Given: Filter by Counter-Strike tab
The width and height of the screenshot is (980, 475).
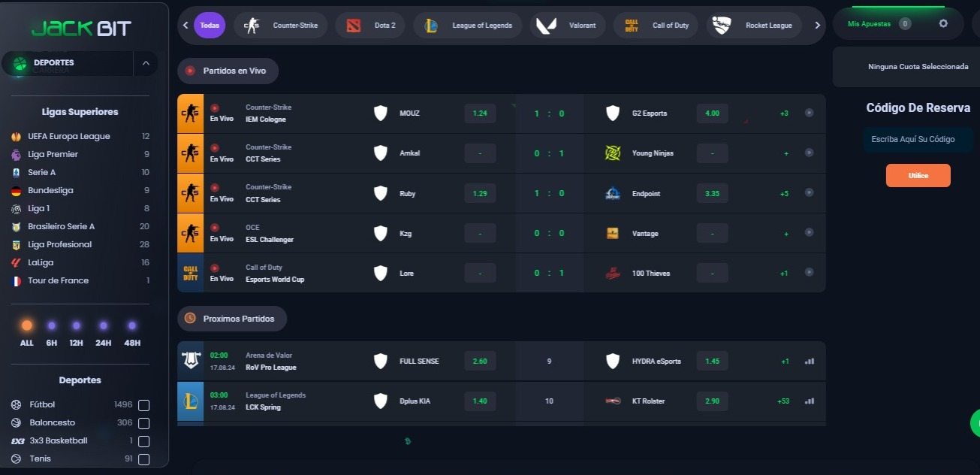Looking at the screenshot, I should (281, 26).
